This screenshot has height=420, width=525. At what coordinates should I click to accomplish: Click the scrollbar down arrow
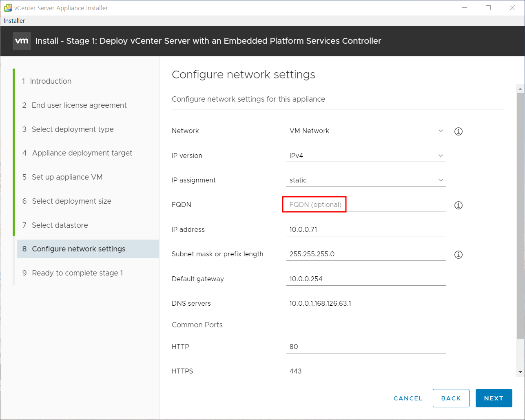(520, 372)
